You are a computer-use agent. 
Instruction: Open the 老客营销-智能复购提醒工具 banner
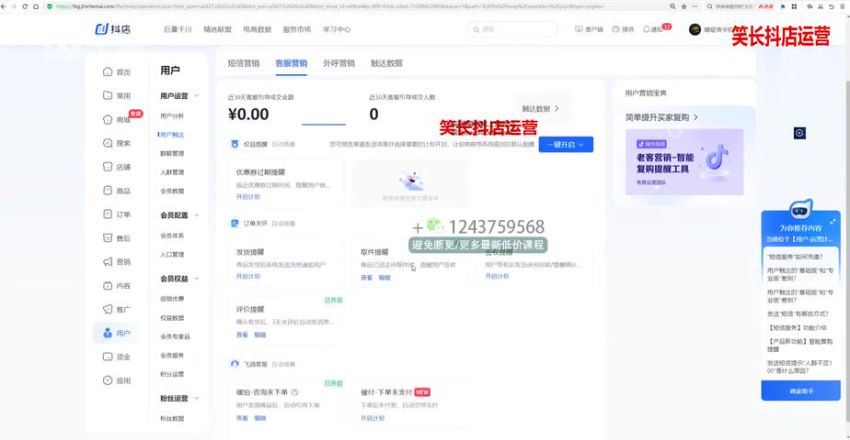tap(684, 162)
